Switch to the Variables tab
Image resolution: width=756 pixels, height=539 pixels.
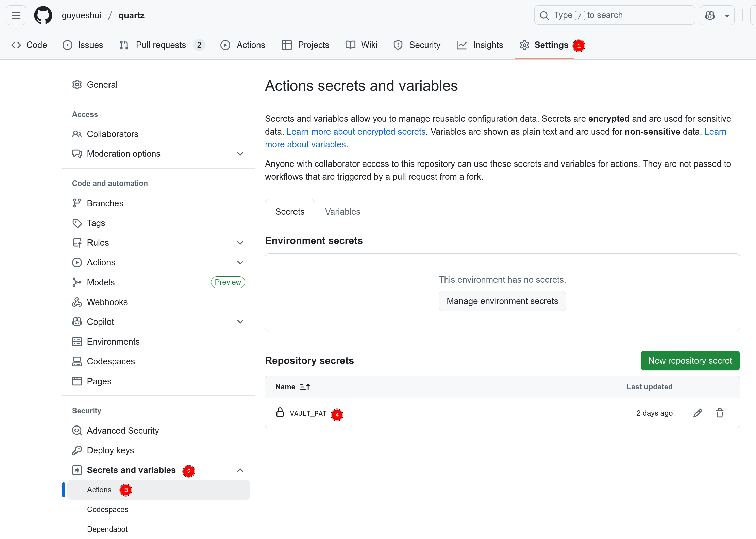[x=342, y=212]
